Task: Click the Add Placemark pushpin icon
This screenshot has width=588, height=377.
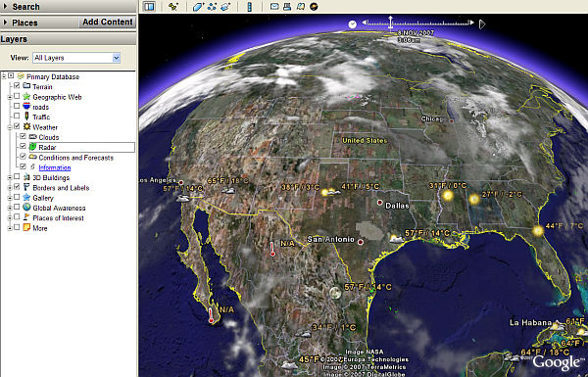Action: [x=172, y=7]
